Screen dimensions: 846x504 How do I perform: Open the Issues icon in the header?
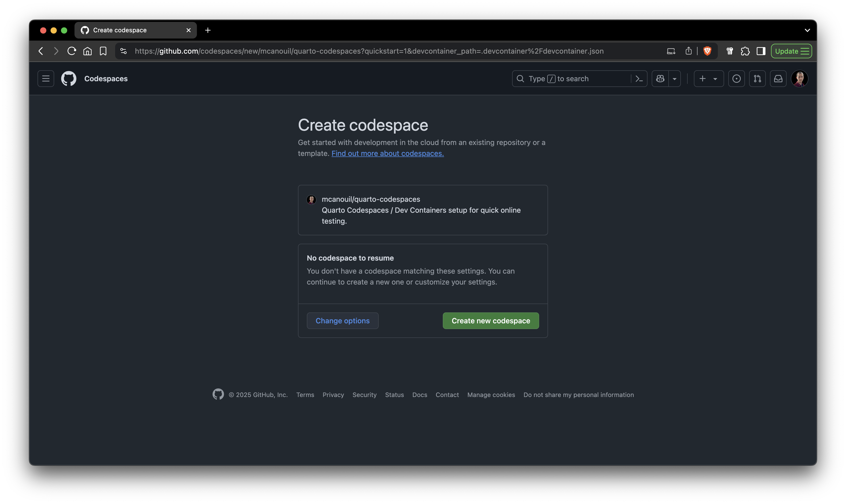[x=737, y=78]
